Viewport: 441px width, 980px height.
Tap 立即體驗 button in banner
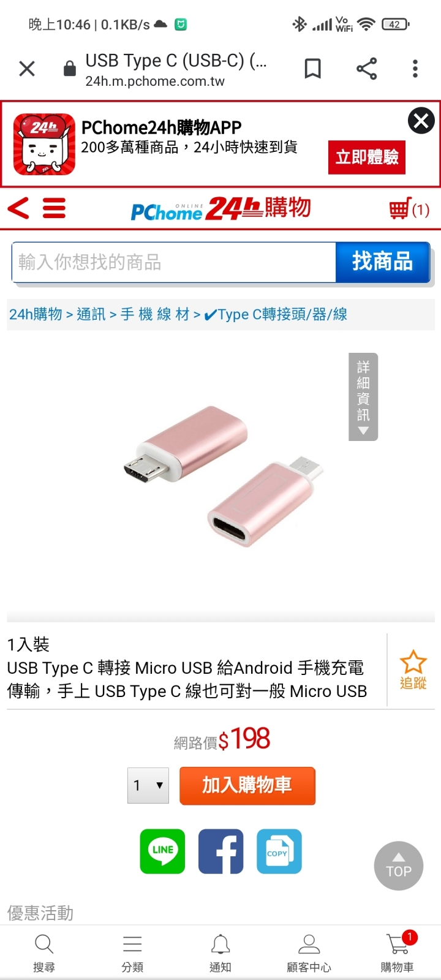point(367,157)
